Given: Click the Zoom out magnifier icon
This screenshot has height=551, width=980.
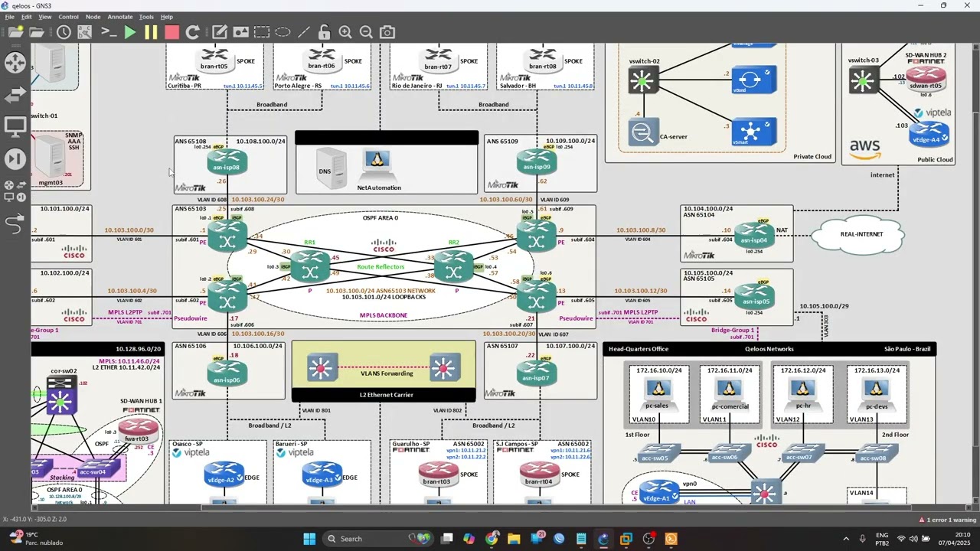Looking at the screenshot, I should [366, 32].
